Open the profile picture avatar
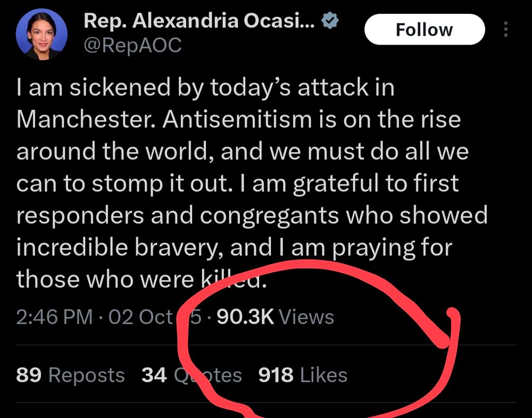 pos(42,35)
